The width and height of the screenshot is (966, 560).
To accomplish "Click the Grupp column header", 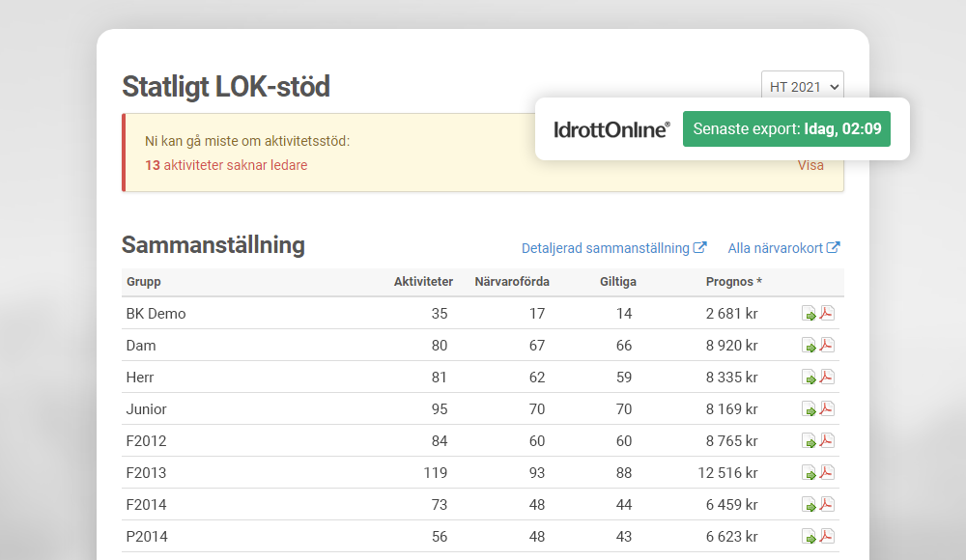I will point(144,282).
